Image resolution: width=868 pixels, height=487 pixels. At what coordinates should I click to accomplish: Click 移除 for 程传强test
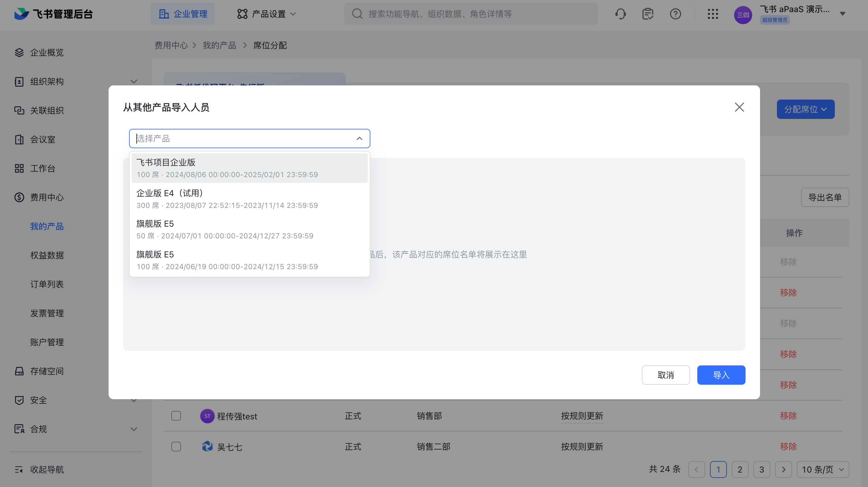pos(788,416)
